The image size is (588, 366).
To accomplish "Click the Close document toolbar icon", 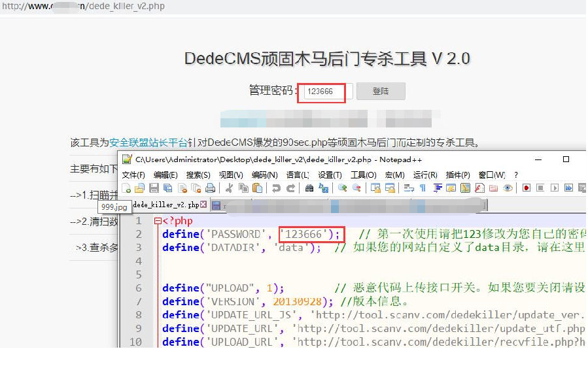I will point(182,188).
